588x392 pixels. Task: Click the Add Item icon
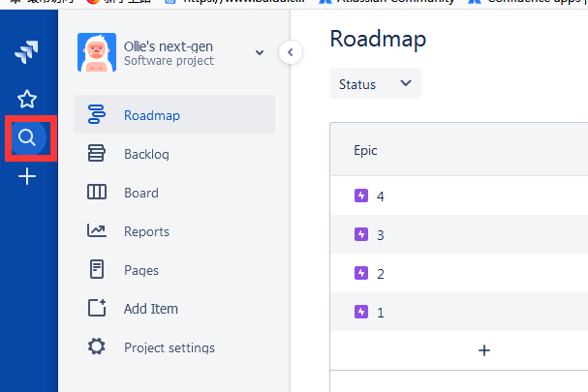[x=97, y=308]
